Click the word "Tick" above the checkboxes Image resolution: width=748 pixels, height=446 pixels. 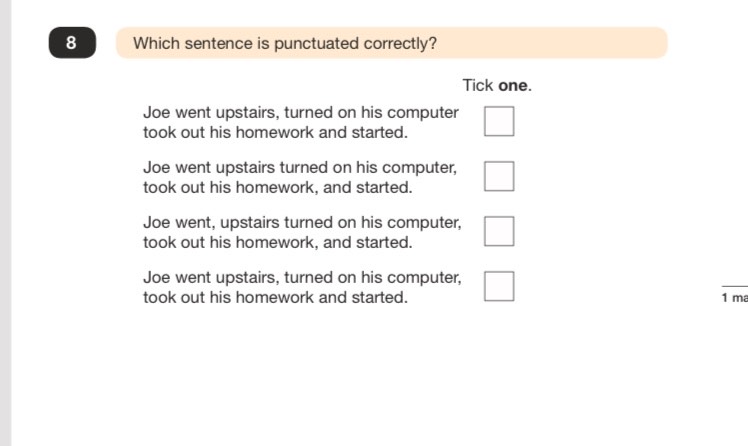point(478,85)
